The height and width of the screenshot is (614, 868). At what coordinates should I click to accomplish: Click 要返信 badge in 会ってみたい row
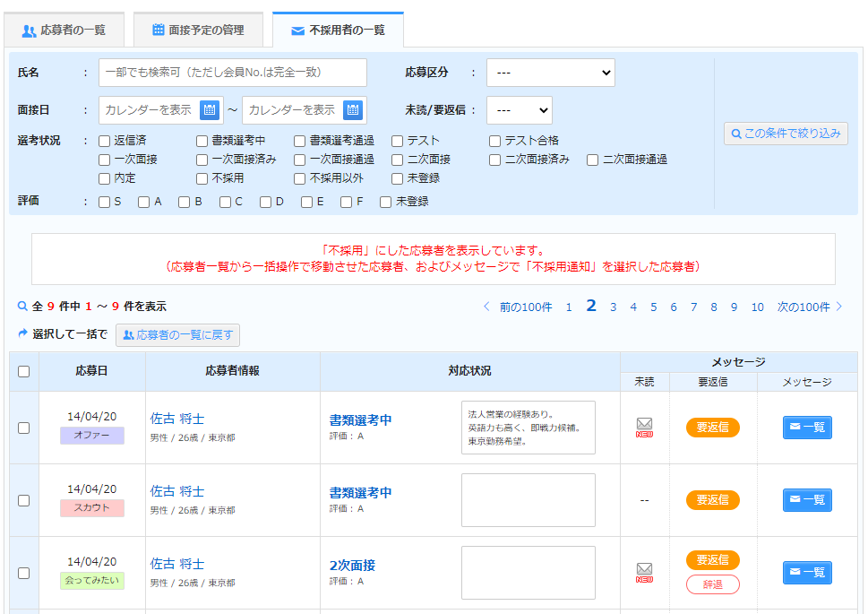[713, 559]
